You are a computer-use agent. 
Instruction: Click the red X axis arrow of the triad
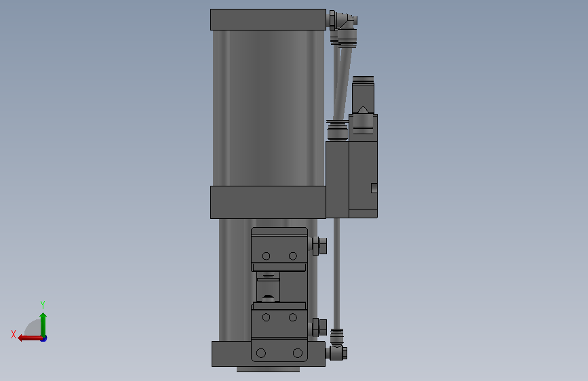pyautogui.click(x=29, y=338)
